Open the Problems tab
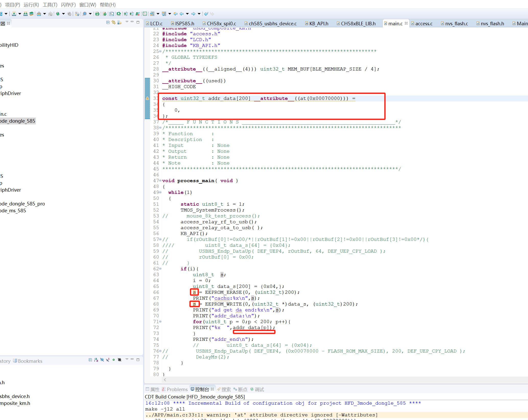Screen dimensions: 528x420 click(175, 389)
